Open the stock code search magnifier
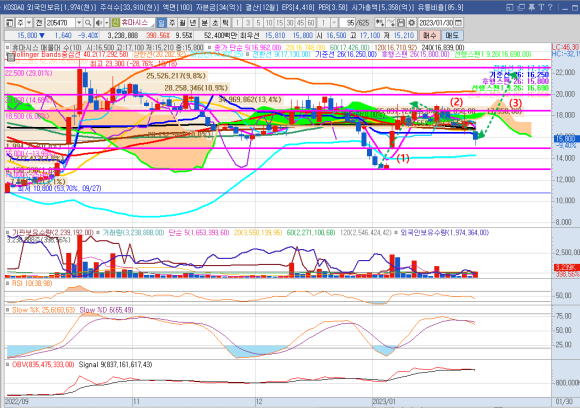The image size is (580, 408). pyautogui.click(x=88, y=23)
